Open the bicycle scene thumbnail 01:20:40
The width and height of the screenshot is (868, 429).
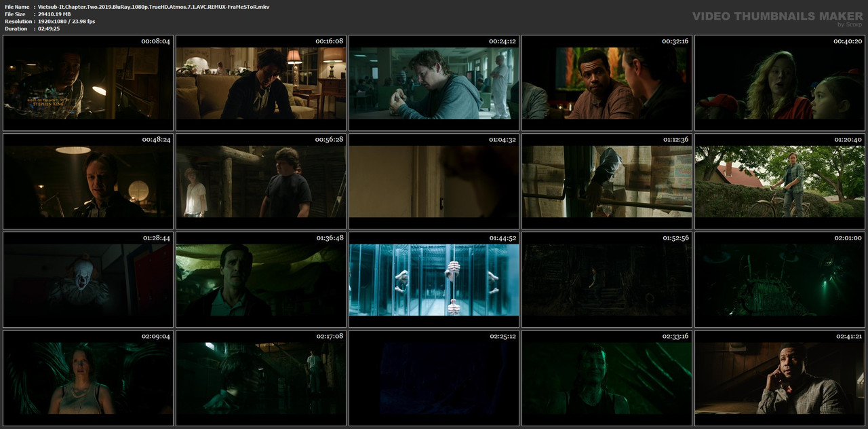[780, 181]
